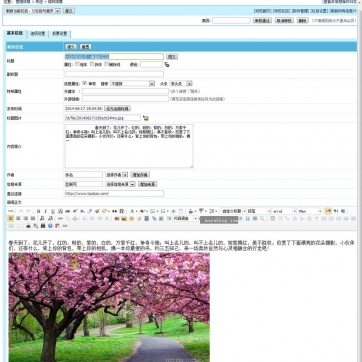
Task: Click the cherry blossom image in editor
Action: 109,307
